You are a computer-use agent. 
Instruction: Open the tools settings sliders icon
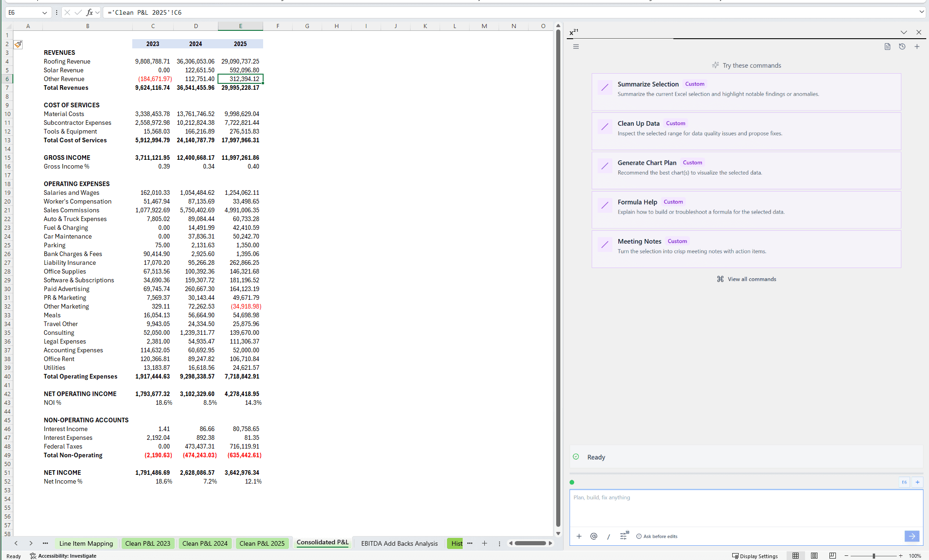[623, 536]
